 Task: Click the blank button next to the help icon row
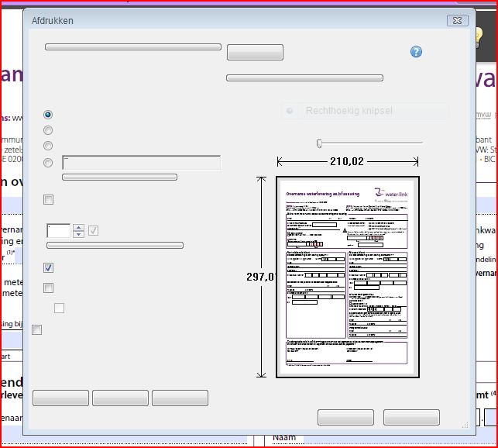tap(255, 52)
